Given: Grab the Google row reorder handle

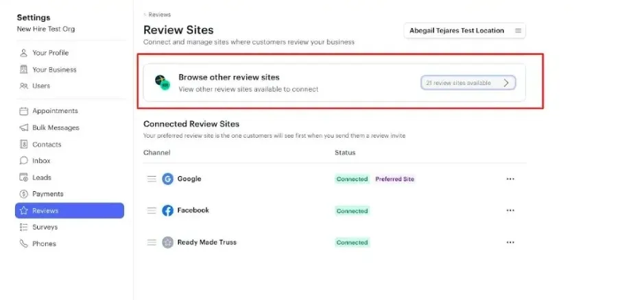Looking at the screenshot, I should pyautogui.click(x=152, y=179).
